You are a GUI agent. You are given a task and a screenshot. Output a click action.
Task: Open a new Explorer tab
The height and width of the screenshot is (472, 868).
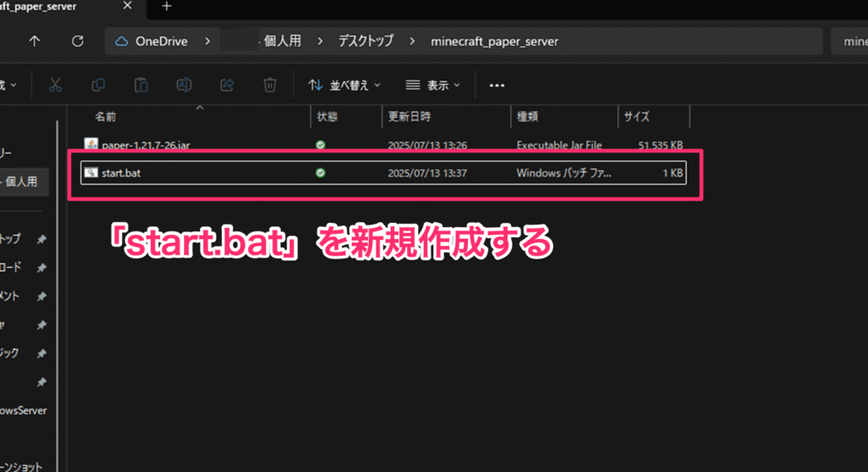click(x=167, y=6)
